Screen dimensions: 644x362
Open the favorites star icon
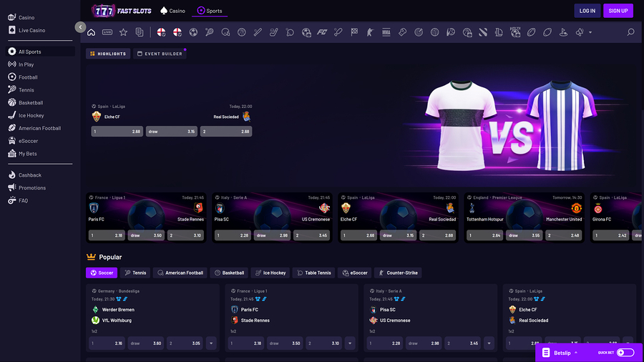point(123,32)
